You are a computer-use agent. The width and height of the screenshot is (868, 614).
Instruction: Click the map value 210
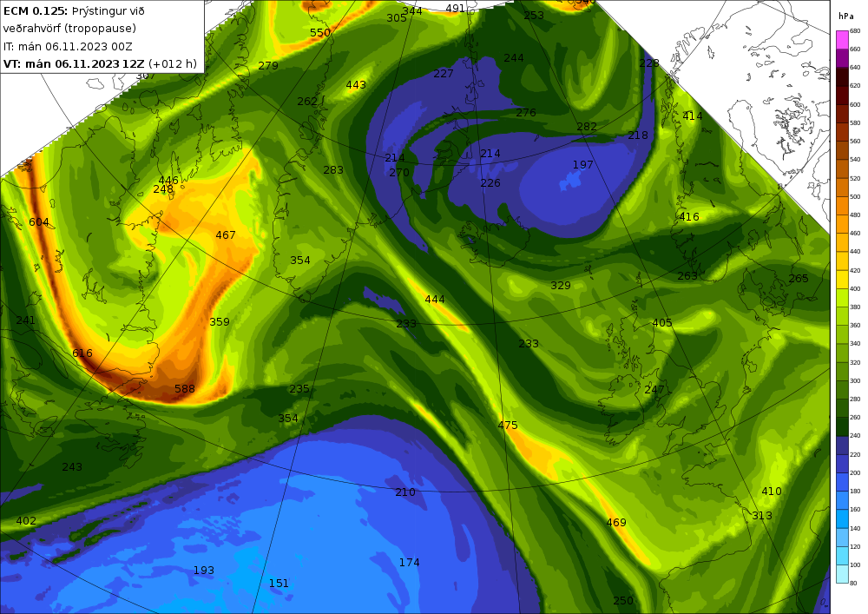(x=405, y=492)
